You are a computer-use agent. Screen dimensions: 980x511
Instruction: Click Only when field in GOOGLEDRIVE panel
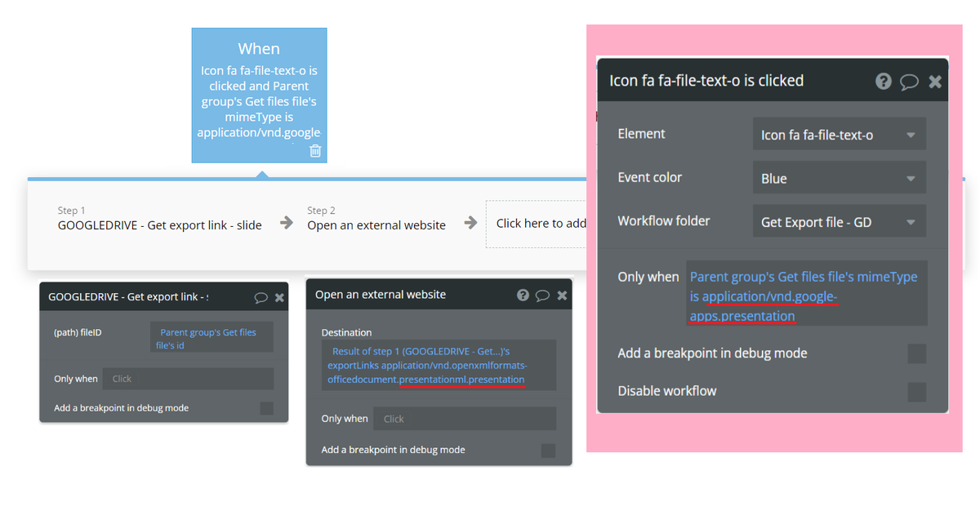point(188,379)
